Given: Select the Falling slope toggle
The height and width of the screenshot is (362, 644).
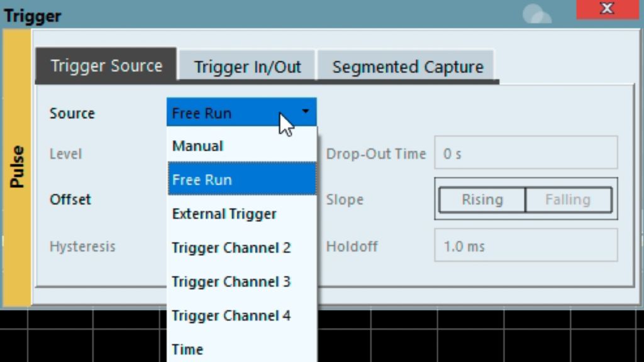Looking at the screenshot, I should [567, 200].
